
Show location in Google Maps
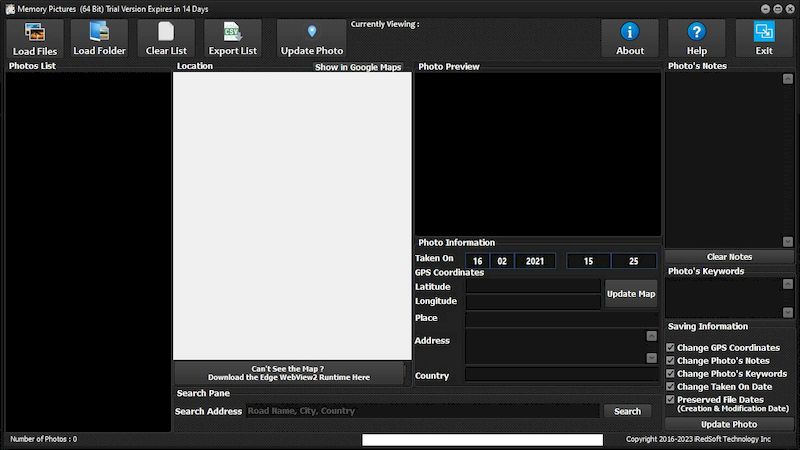[358, 67]
